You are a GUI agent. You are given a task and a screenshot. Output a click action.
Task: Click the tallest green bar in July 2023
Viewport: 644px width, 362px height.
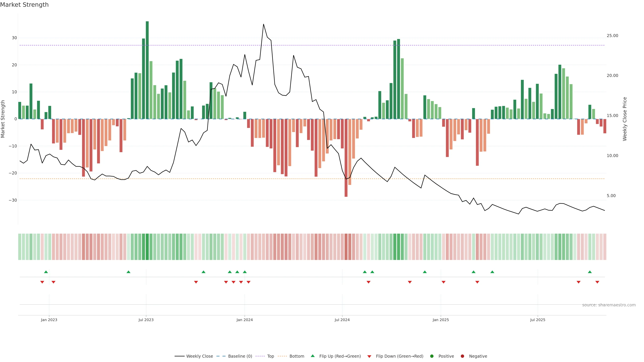tap(147, 70)
